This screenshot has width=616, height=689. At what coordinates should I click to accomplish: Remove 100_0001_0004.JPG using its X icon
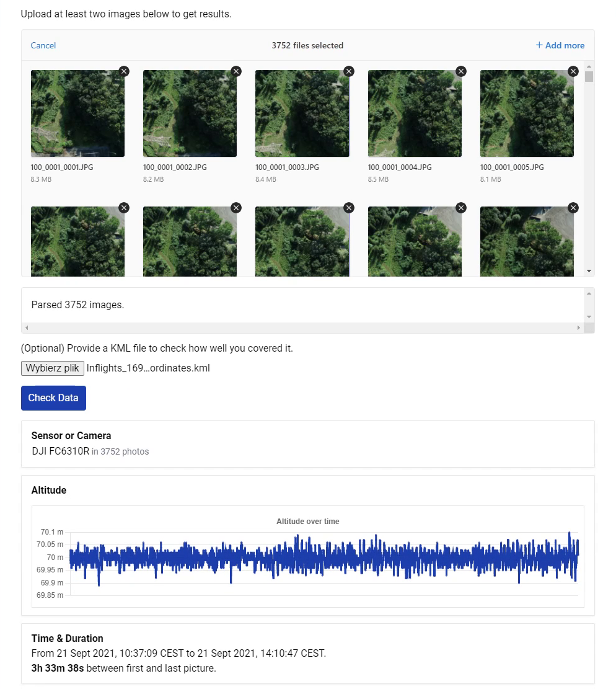pos(461,71)
